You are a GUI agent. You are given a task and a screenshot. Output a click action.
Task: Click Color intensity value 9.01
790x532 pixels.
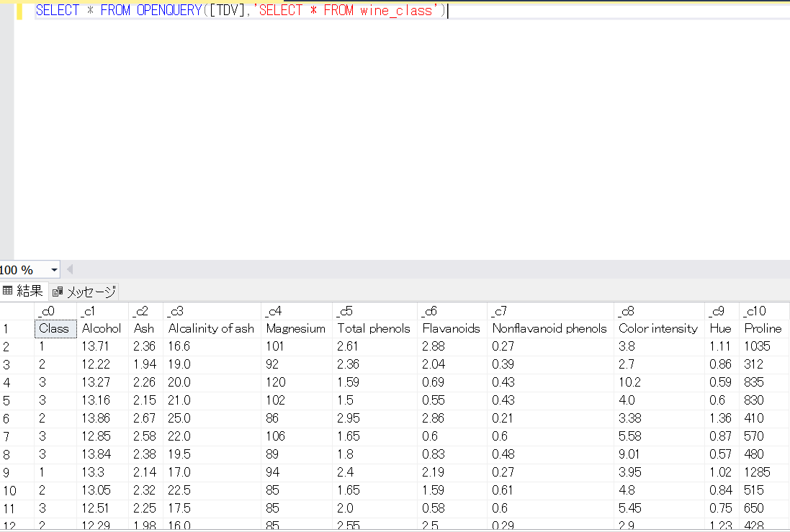pyautogui.click(x=660, y=454)
